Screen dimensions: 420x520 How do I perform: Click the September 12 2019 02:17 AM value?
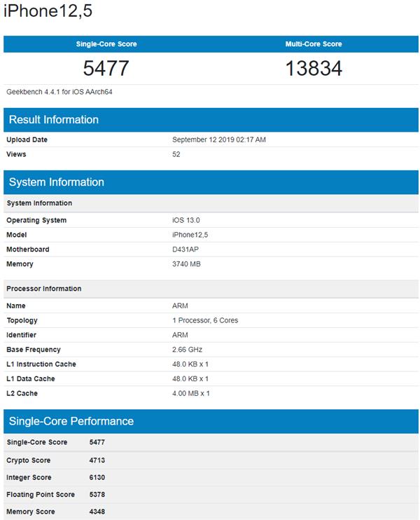point(219,139)
